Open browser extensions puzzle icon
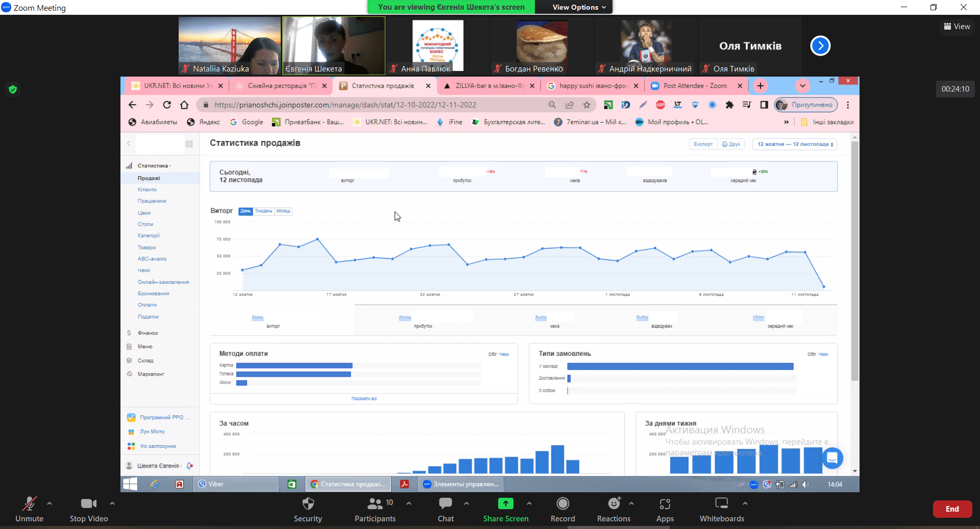Screen dimensions: 980x529 tap(729, 105)
